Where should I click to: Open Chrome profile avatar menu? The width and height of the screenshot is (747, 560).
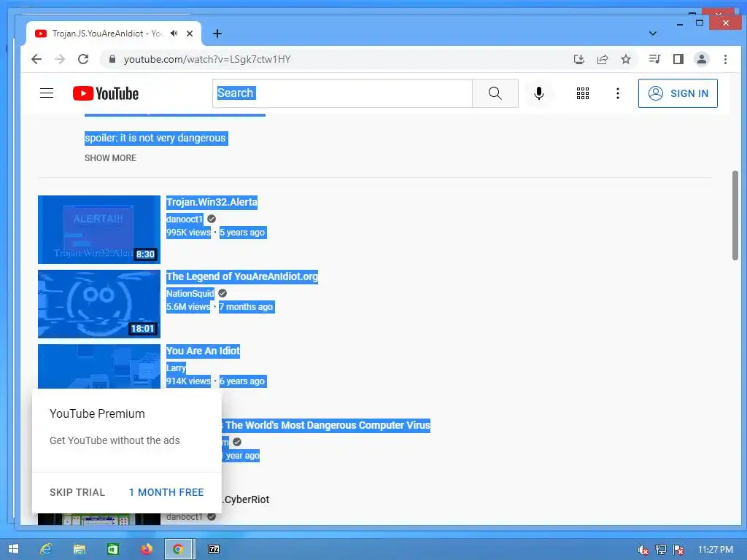[702, 59]
